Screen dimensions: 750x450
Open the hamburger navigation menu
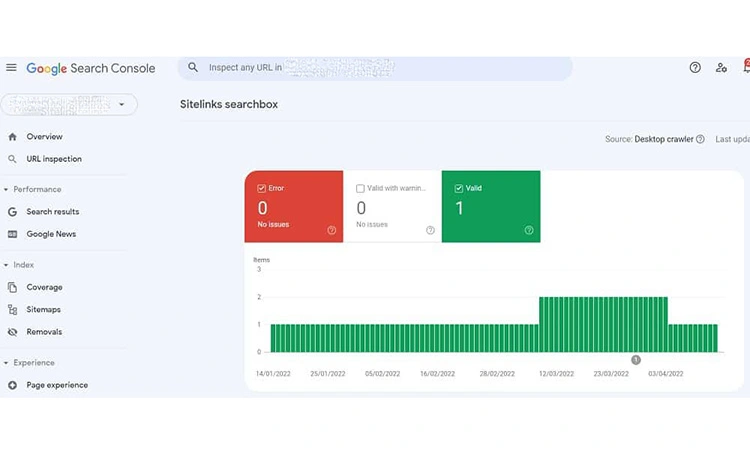coord(11,67)
